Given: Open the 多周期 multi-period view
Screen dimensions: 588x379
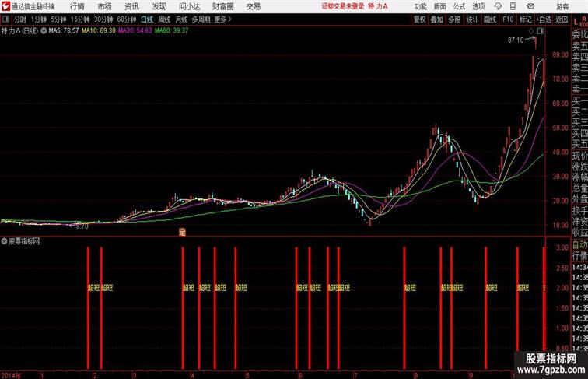Looking at the screenshot, I should pos(201,19).
